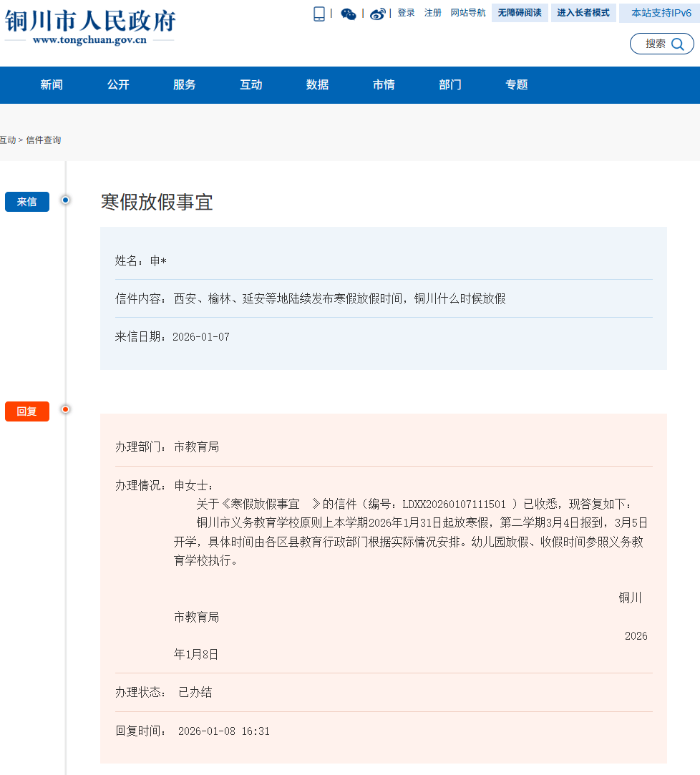Open the 新闻 navigation menu
The height and width of the screenshot is (775, 700).
(x=51, y=84)
